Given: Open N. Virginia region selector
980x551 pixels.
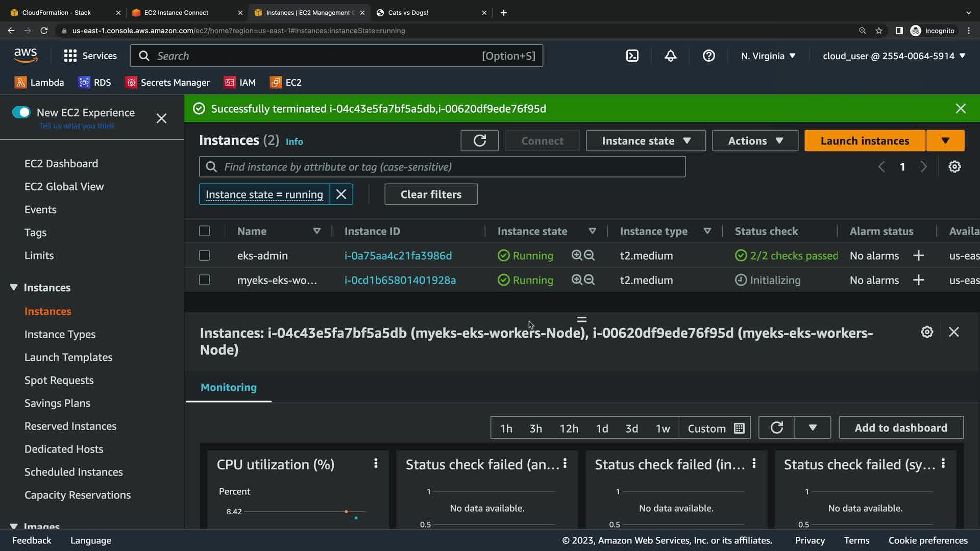Looking at the screenshot, I should pyautogui.click(x=768, y=56).
